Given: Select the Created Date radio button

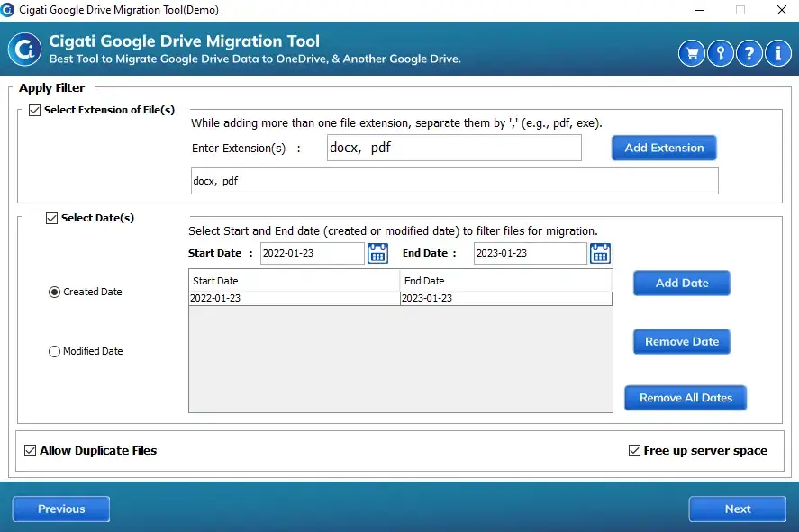Looking at the screenshot, I should pyautogui.click(x=53, y=292).
